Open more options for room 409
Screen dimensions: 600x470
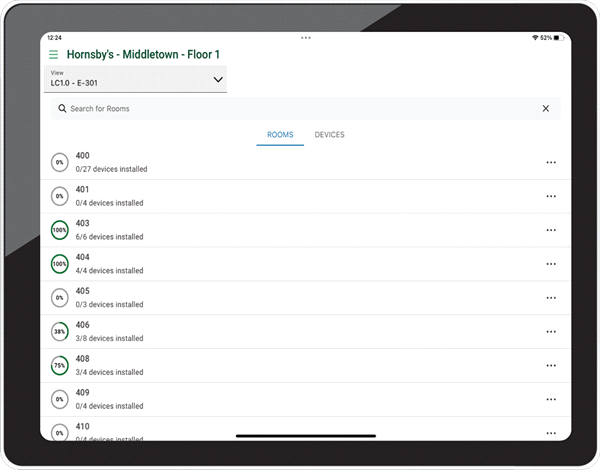point(551,400)
